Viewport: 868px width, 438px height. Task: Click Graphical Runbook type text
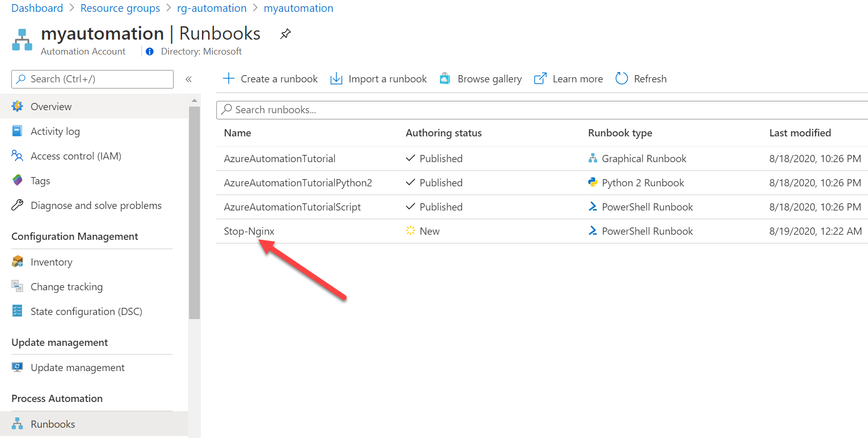pyautogui.click(x=644, y=159)
